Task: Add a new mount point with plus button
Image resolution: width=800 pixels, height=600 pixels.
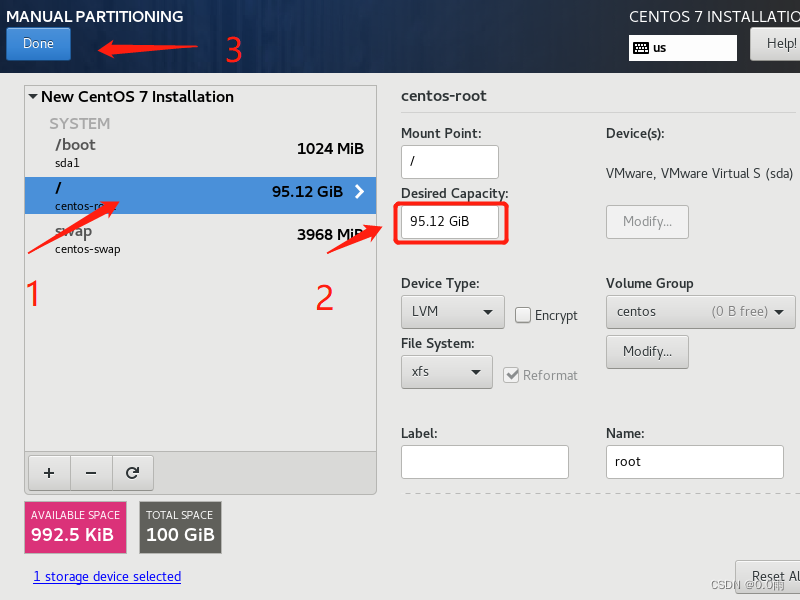Action: (x=49, y=473)
